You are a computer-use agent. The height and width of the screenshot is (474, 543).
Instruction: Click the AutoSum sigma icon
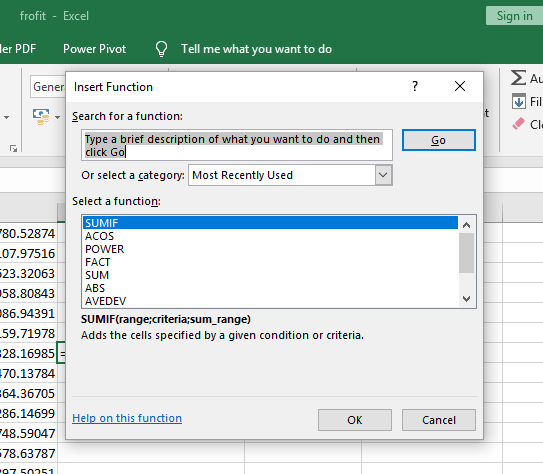click(x=518, y=78)
